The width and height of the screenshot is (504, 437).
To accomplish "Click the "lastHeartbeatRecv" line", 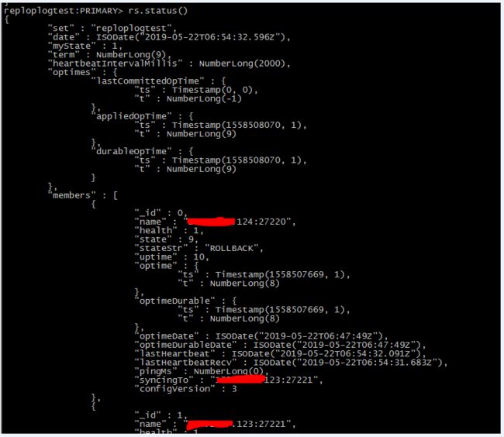I will coord(291,363).
